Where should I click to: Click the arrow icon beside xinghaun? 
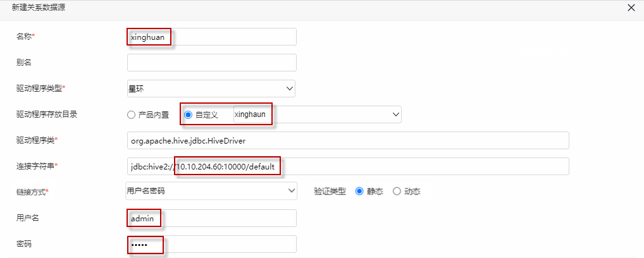[x=396, y=114]
